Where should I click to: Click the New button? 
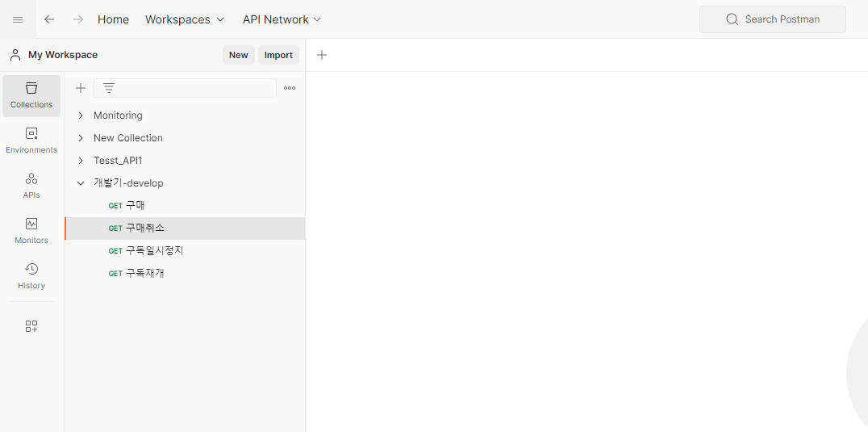click(x=239, y=55)
